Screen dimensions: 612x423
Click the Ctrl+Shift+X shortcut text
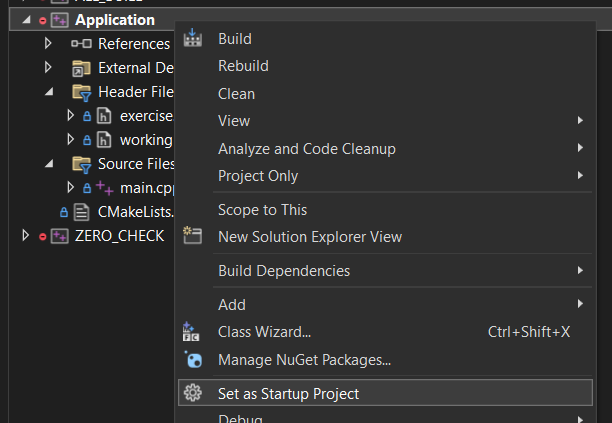tap(529, 332)
